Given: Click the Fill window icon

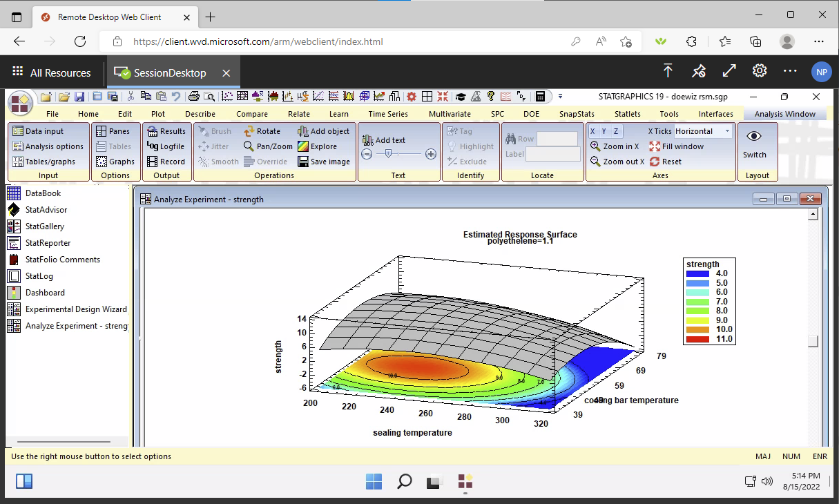Looking at the screenshot, I should pos(655,146).
